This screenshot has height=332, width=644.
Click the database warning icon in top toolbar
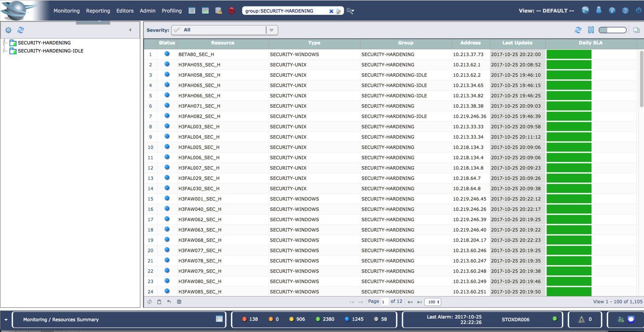click(218, 11)
